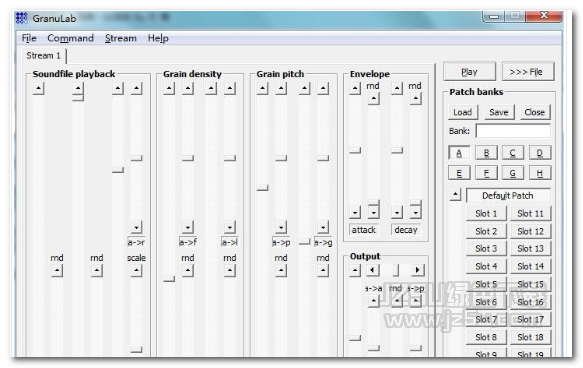Click the Output pan left arrow

[x=373, y=270]
